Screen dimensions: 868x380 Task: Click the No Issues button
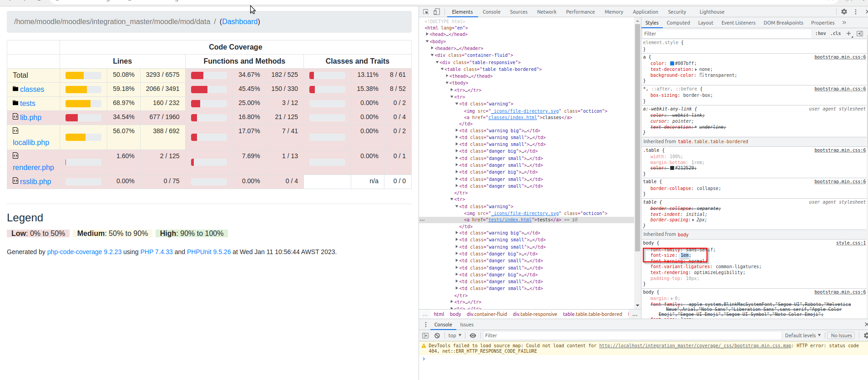[x=841, y=335]
